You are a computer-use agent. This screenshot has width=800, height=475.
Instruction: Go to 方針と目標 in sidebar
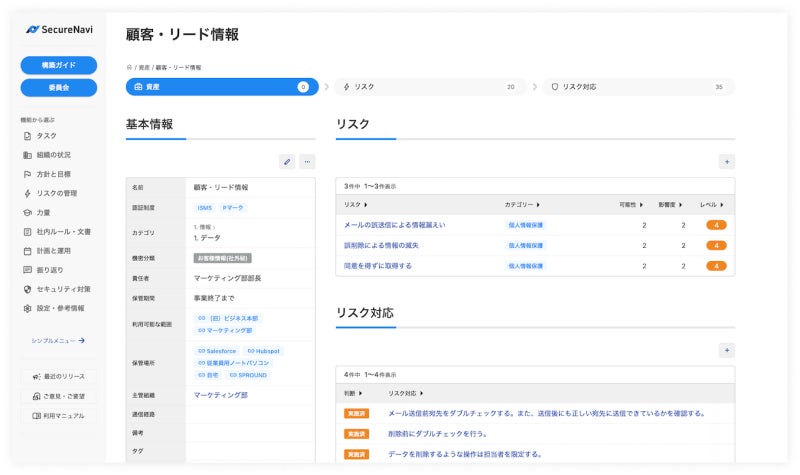click(47, 174)
